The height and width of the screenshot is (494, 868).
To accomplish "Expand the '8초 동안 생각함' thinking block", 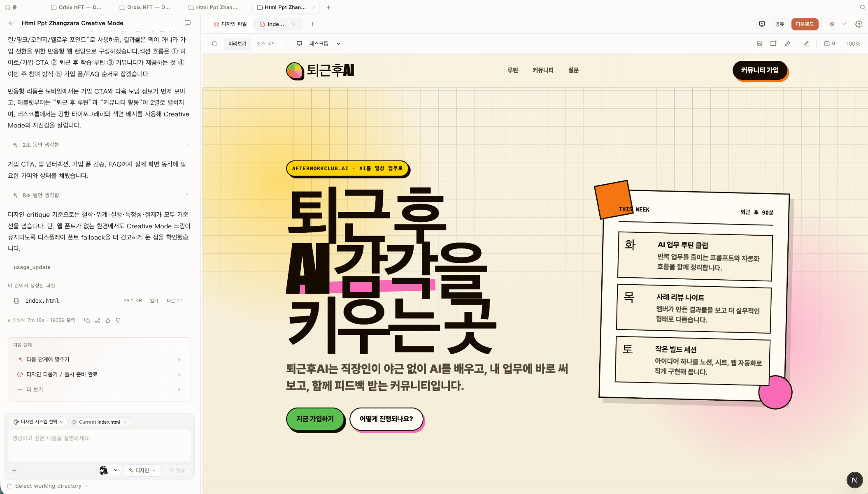I will pyautogui.click(x=99, y=195).
